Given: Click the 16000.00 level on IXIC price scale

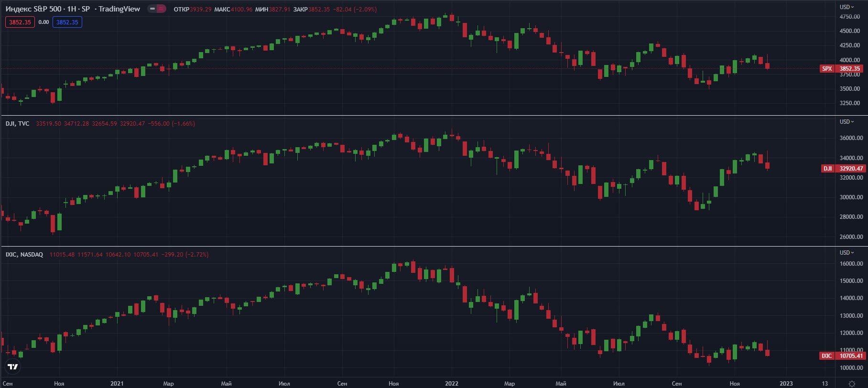Looking at the screenshot, I should pos(851,263).
